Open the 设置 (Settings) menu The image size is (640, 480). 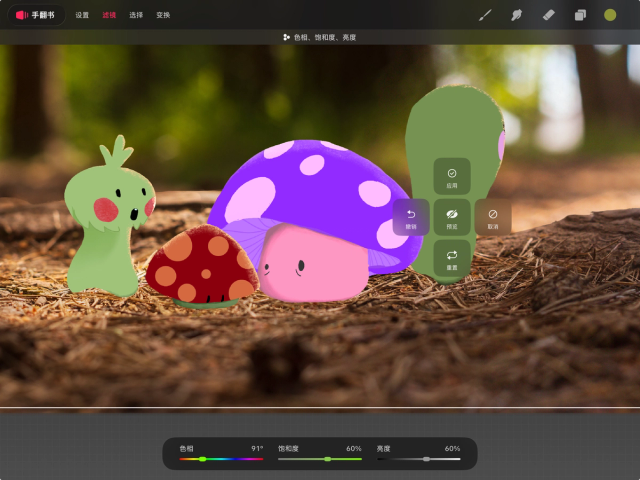[x=82, y=15]
